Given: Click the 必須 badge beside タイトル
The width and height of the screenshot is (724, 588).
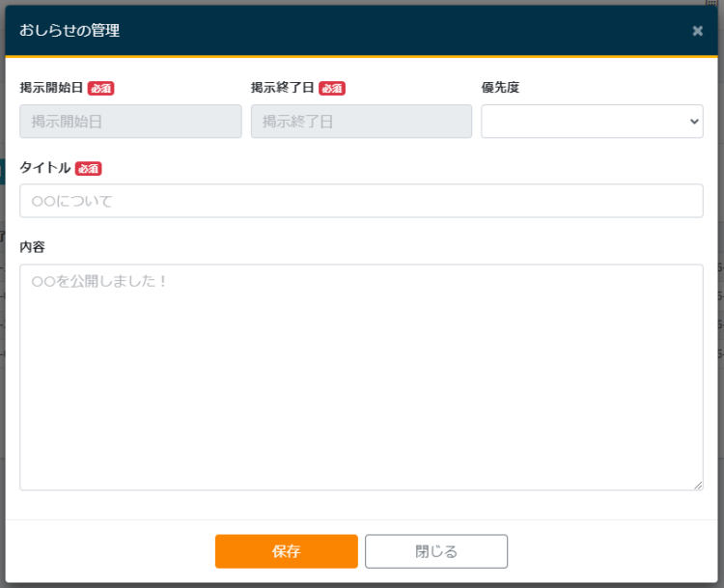Looking at the screenshot, I should click(x=89, y=169).
